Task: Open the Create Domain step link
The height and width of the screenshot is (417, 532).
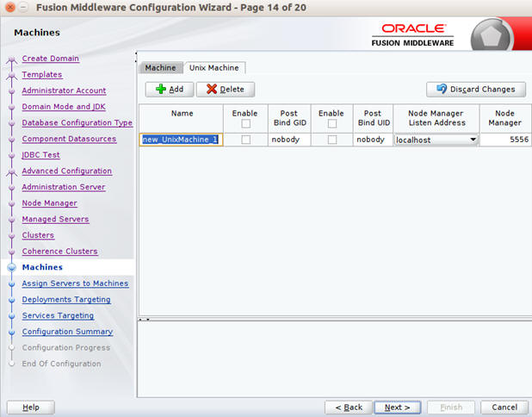Action: coord(51,59)
